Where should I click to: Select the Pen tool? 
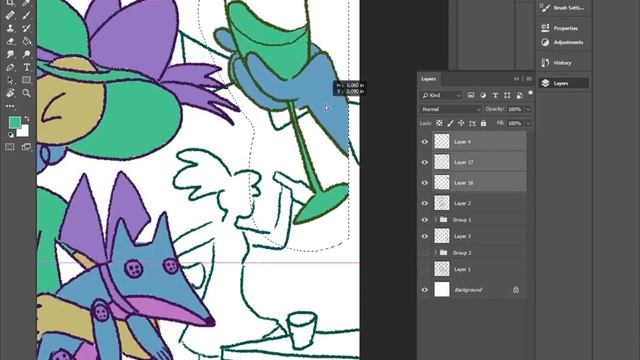10,67
